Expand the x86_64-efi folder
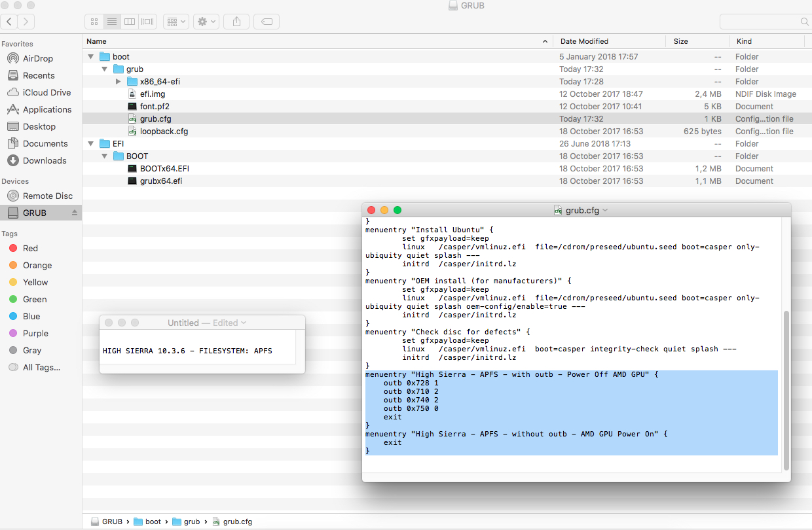The image size is (812, 530). (118, 82)
